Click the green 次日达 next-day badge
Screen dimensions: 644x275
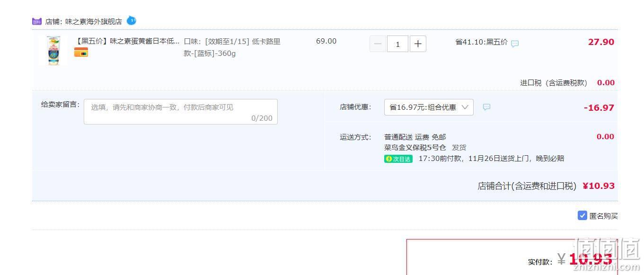tap(398, 159)
